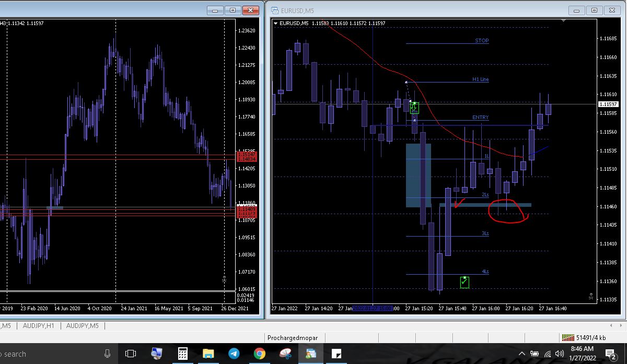The width and height of the screenshot is (627, 364).
Task: Open Task View from the taskbar
Action: 131,354
